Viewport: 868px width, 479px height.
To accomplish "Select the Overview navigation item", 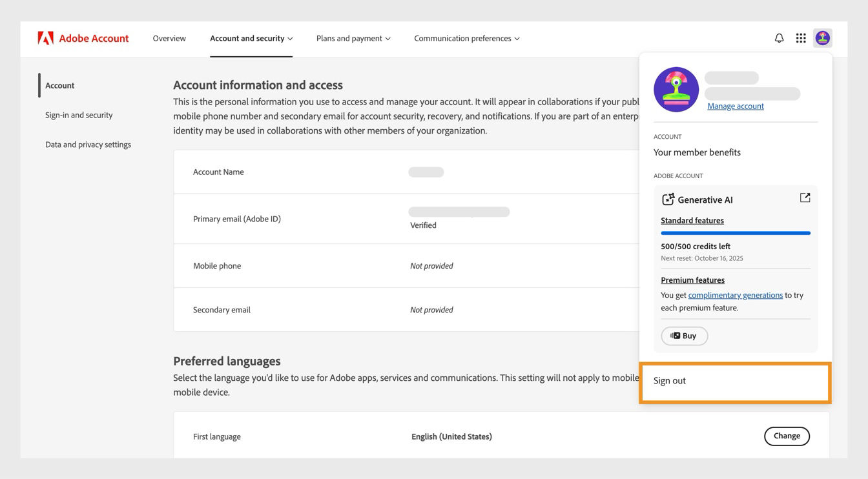I will coord(169,37).
